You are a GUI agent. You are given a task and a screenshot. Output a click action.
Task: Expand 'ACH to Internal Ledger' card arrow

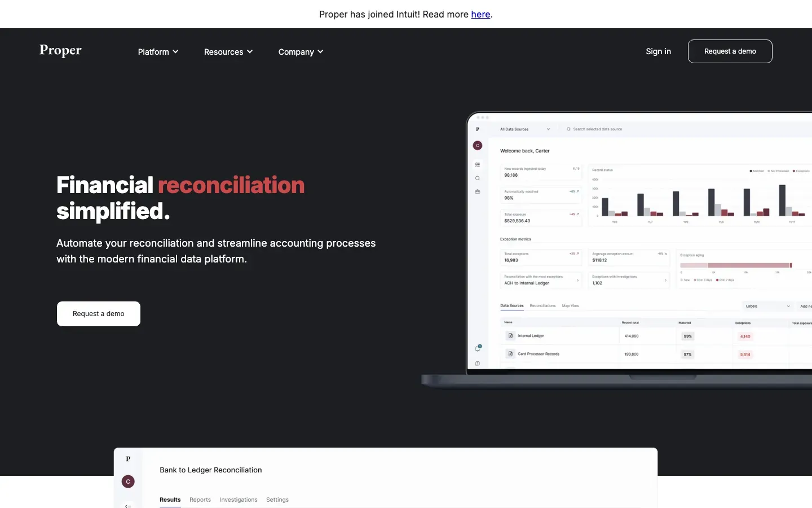tap(577, 281)
